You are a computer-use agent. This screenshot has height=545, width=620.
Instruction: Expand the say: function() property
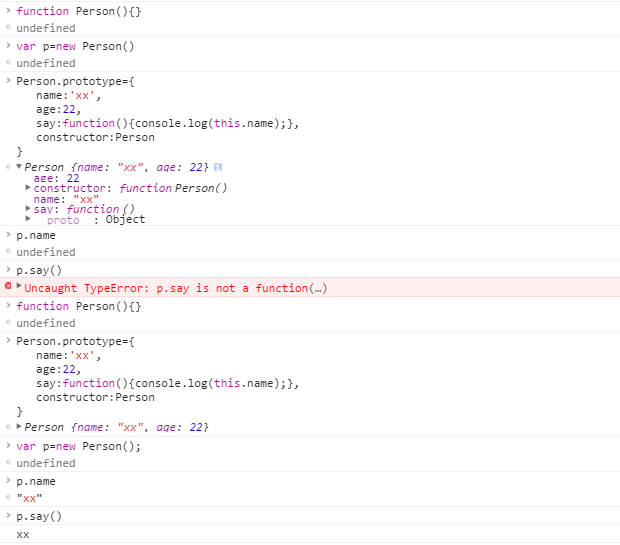[28, 209]
